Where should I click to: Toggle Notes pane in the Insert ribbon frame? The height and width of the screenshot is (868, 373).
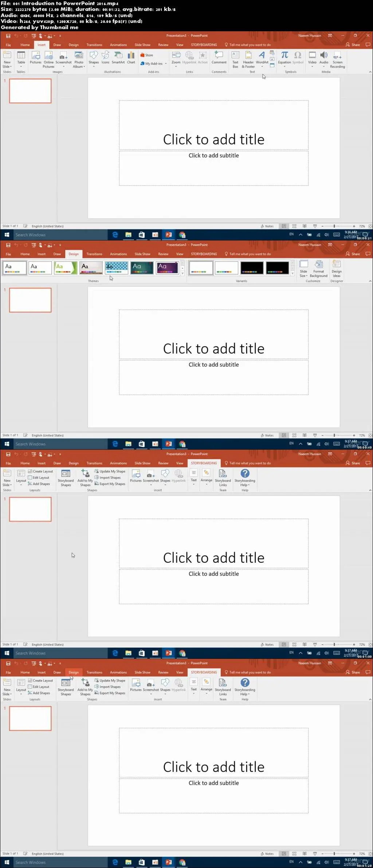pos(267,226)
